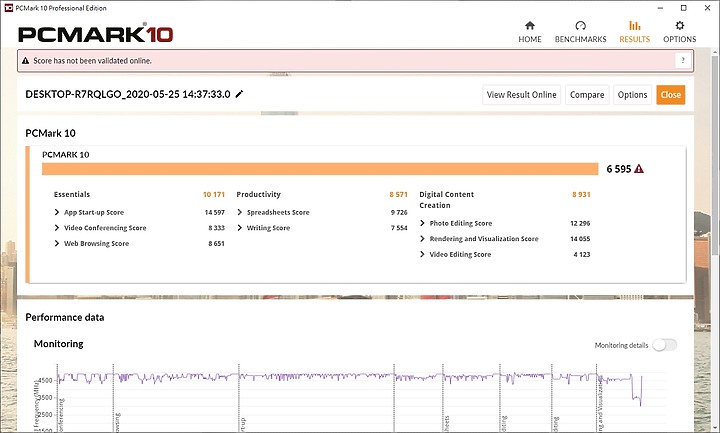Click the warning icon in validation banner
Image resolution: width=720 pixels, height=433 pixels.
click(x=26, y=61)
